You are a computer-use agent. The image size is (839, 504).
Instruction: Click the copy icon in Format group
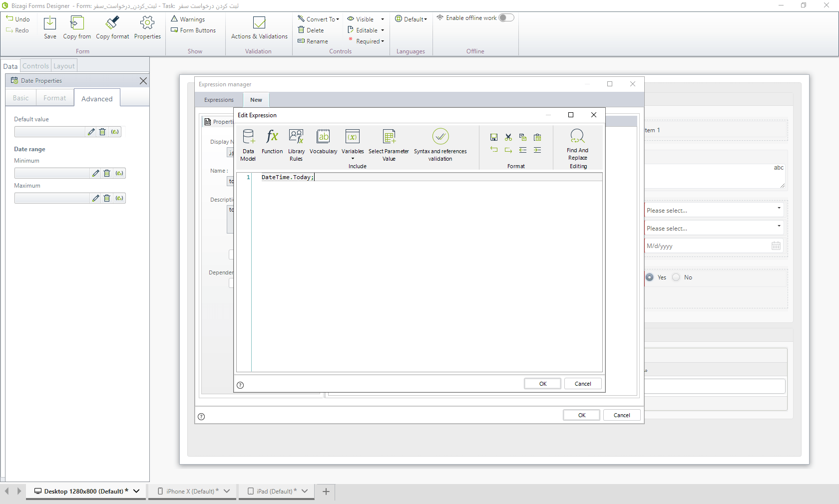point(523,137)
